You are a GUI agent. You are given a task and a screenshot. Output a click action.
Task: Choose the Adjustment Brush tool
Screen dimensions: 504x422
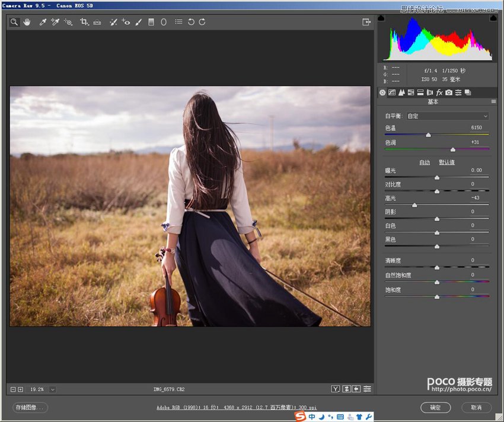138,22
